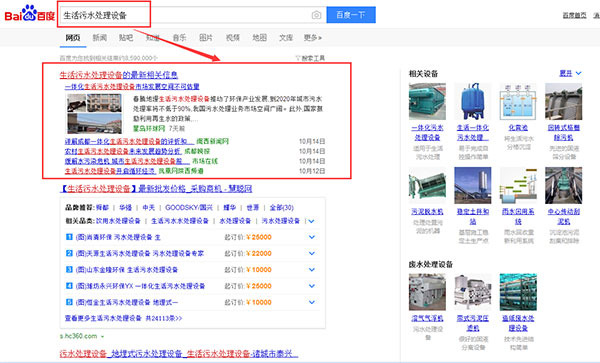Open 化粪池 text link in 相关设备

pyautogui.click(x=518, y=128)
